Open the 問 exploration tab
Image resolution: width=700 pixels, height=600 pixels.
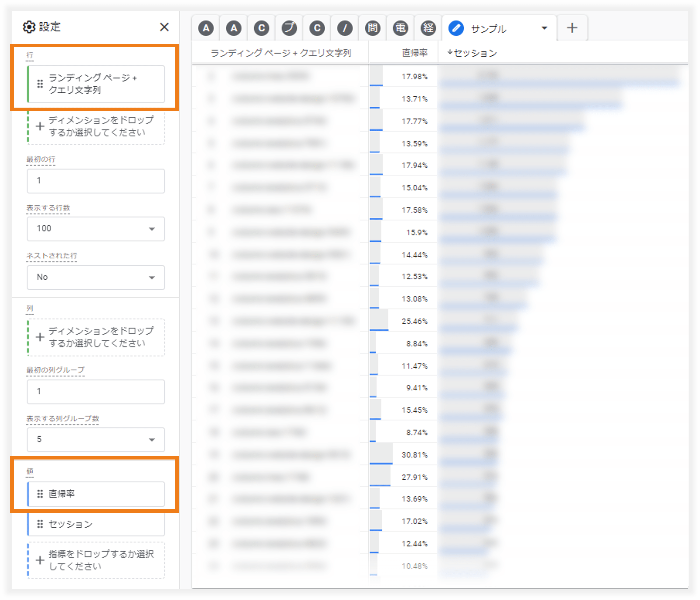[x=373, y=28]
